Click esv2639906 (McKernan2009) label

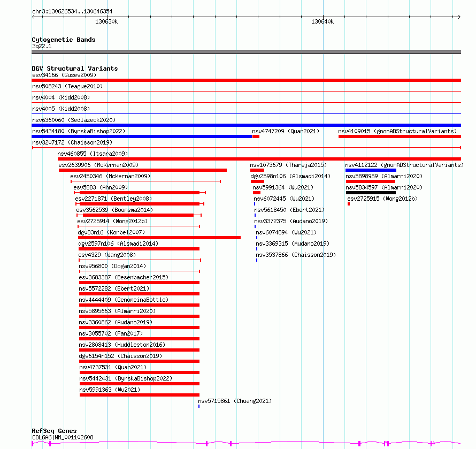click(98, 165)
